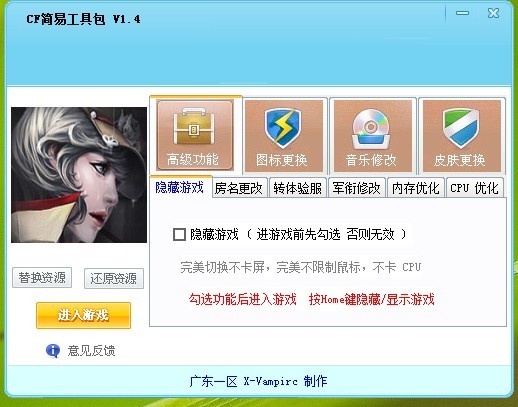
Task: Start with the orange 进入游戏 button
Action: coord(83,315)
